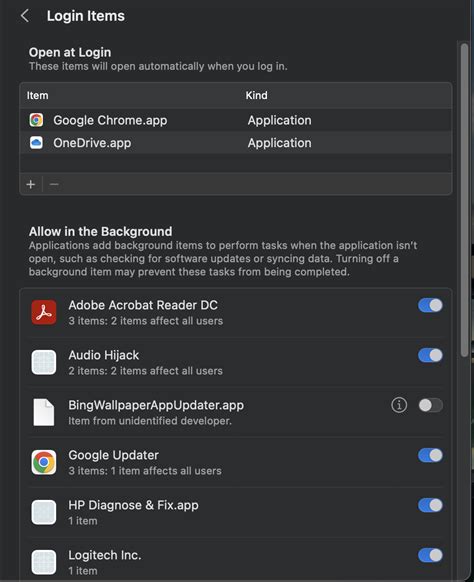Click the vertical scrollbar of Login Items pane

click(x=464, y=200)
